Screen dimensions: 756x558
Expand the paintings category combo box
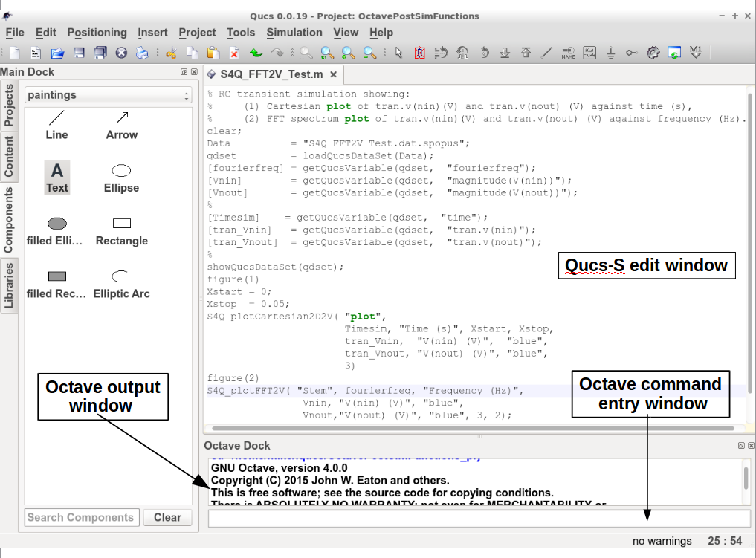coord(109,95)
